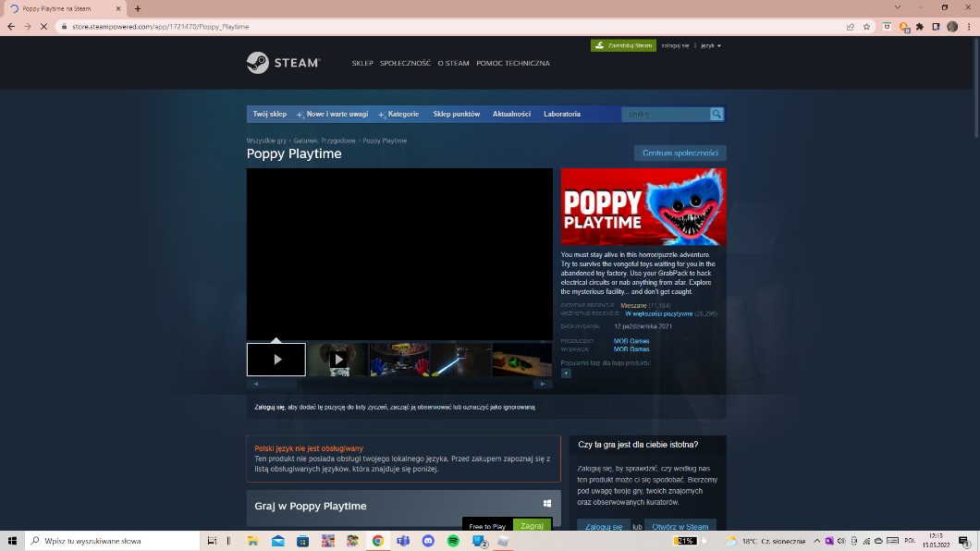This screenshot has height=551, width=980.
Task: Open Spotify from the Windows taskbar
Action: 453,541
